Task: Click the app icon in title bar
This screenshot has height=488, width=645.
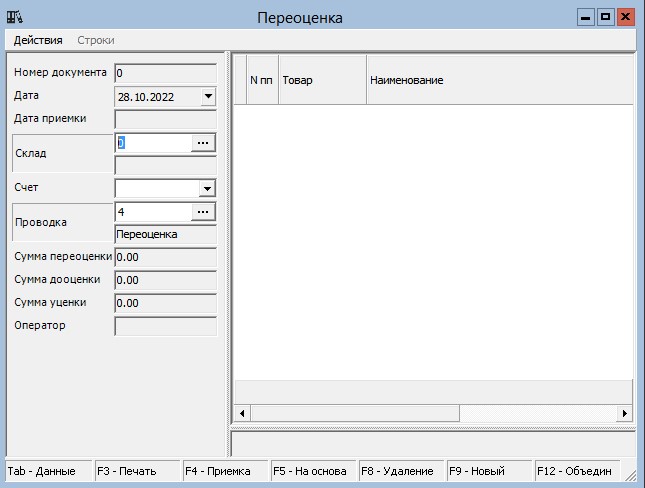Action: pyautogui.click(x=15, y=17)
